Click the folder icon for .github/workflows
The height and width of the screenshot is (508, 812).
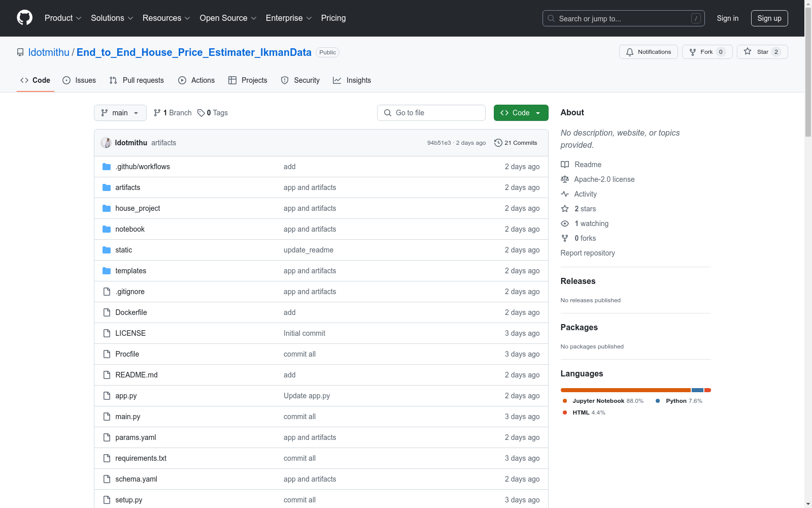point(107,167)
